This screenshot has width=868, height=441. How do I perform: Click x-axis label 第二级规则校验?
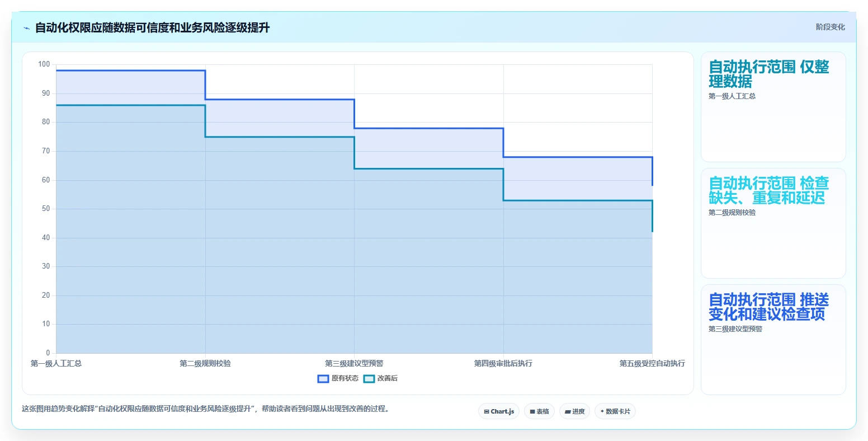205,364
